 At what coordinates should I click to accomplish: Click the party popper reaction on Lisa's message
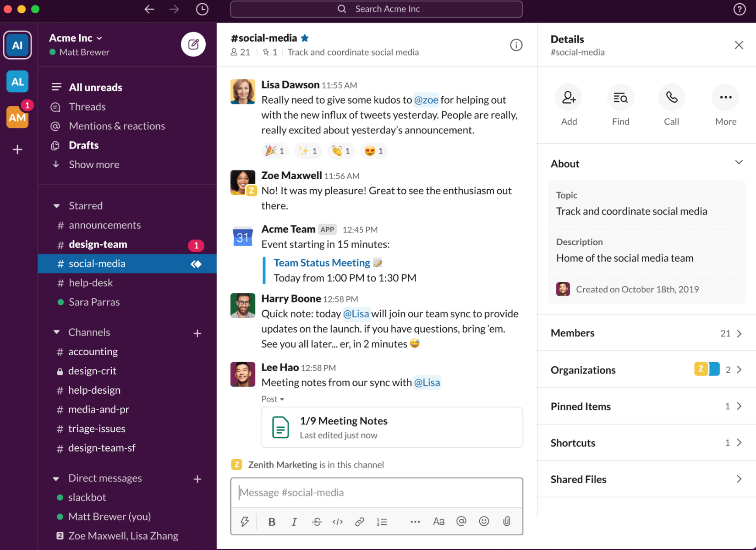[275, 151]
